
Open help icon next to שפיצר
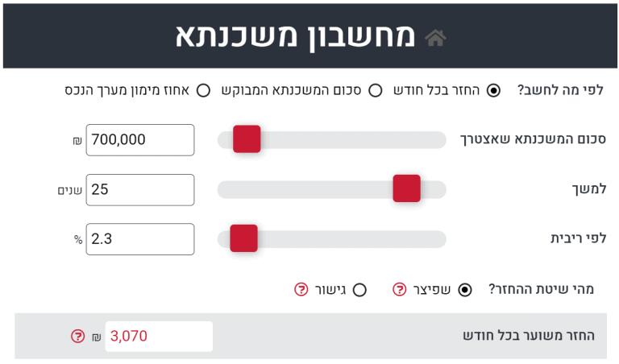pyautogui.click(x=399, y=289)
